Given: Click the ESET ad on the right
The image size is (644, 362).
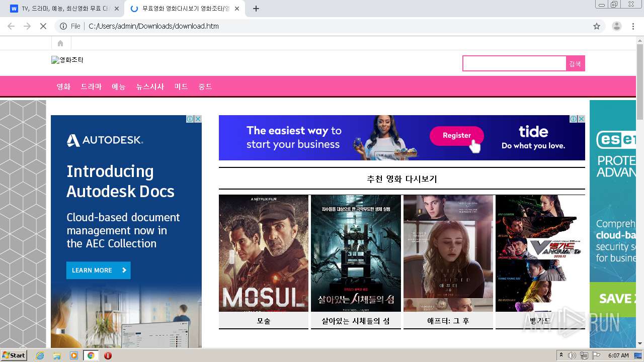Looking at the screenshot, I should click(612, 224).
